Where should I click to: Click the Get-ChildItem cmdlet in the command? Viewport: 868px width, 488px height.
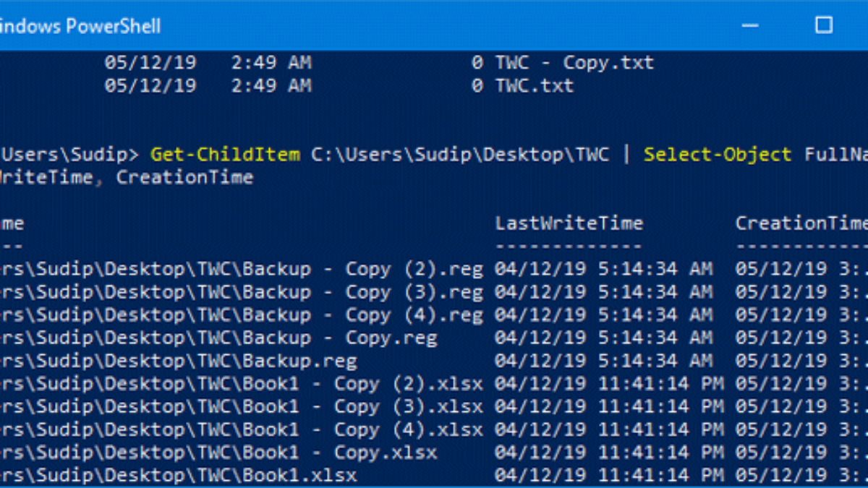225,155
